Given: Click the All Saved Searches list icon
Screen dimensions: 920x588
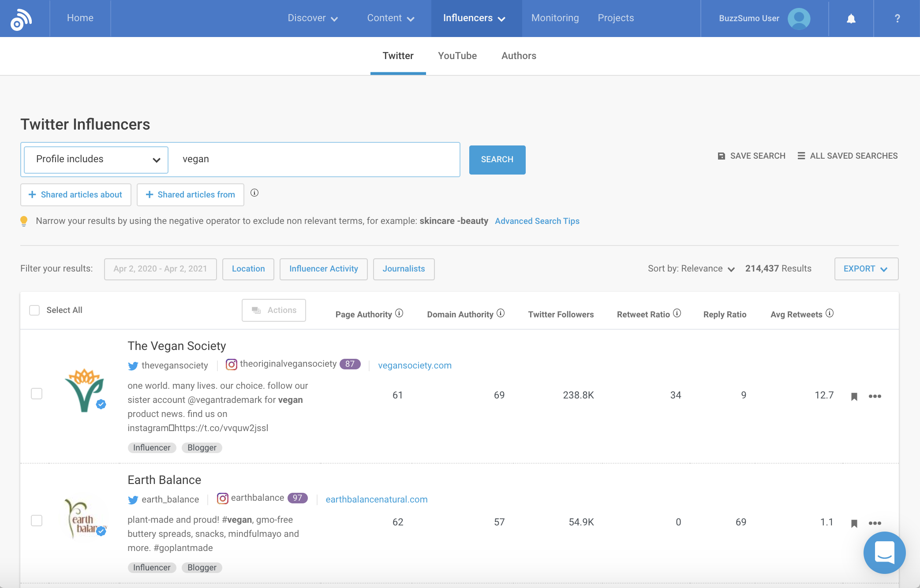Looking at the screenshot, I should tap(801, 156).
